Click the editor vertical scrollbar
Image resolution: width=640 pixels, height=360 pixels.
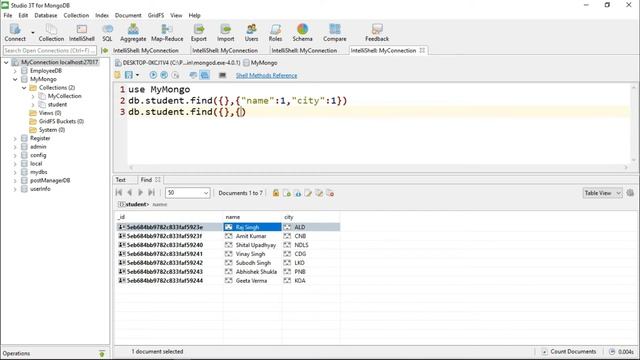634,123
